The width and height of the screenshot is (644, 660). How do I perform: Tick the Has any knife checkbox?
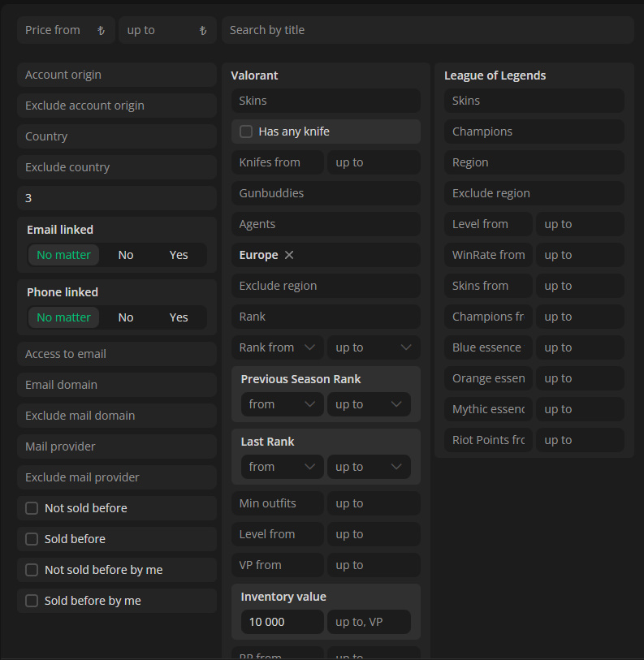[246, 132]
